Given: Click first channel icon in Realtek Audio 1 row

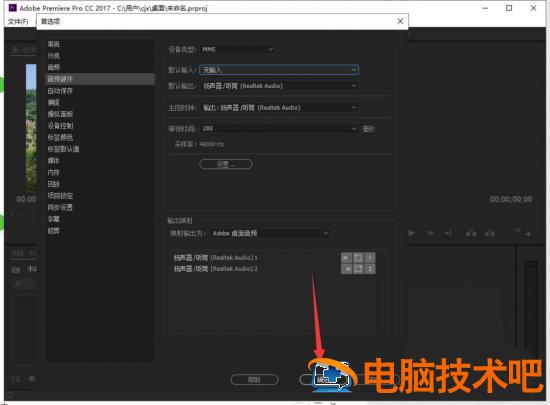Looking at the screenshot, I should pyautogui.click(x=347, y=258).
